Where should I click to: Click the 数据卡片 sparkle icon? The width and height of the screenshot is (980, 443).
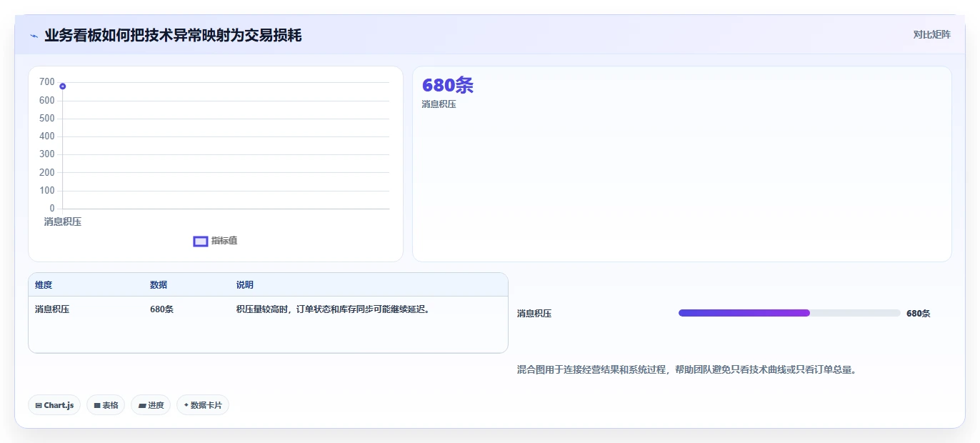186,405
